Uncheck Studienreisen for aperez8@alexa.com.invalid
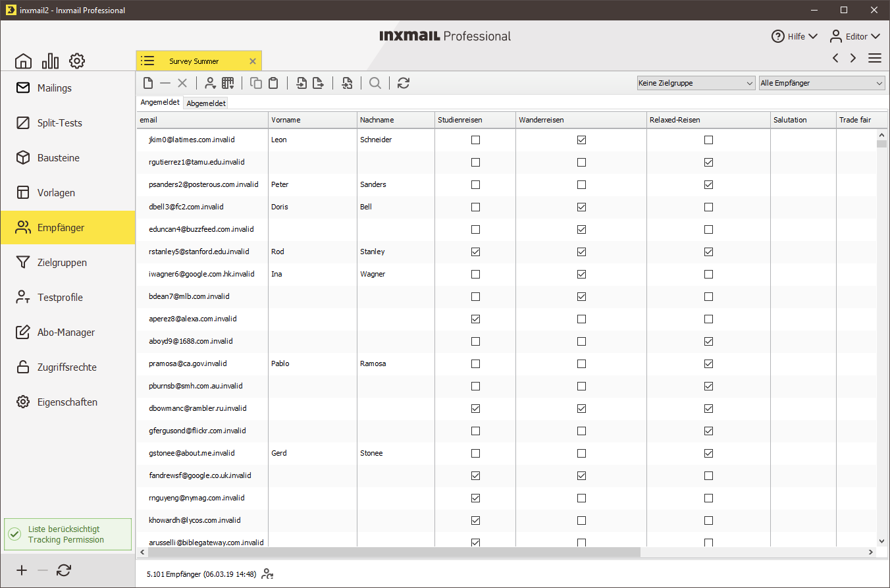This screenshot has height=588, width=890. [x=476, y=319]
